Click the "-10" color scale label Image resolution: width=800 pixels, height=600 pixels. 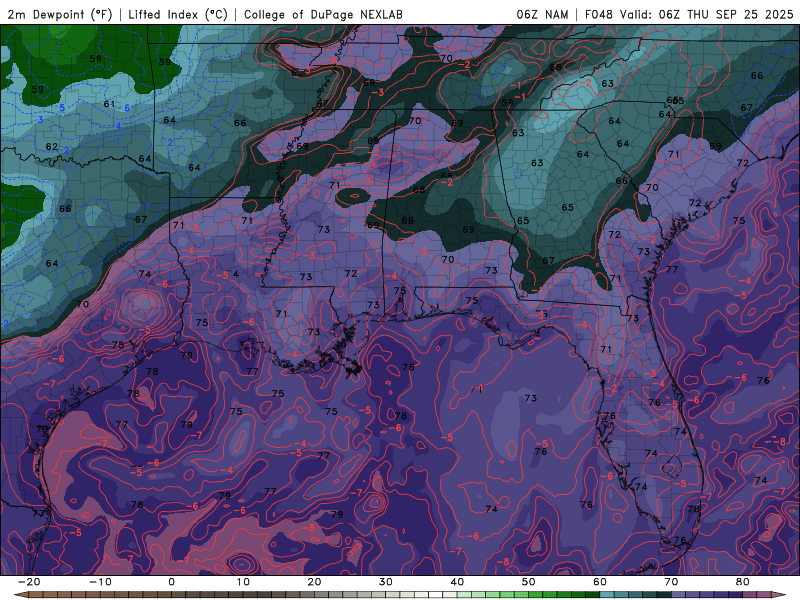pyautogui.click(x=100, y=582)
